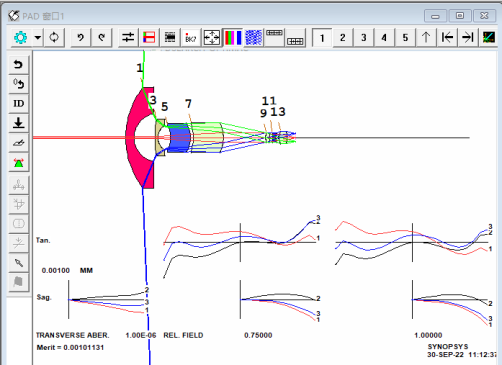Toggle the red green blue color bars button
The image size is (502, 365).
click(x=233, y=37)
